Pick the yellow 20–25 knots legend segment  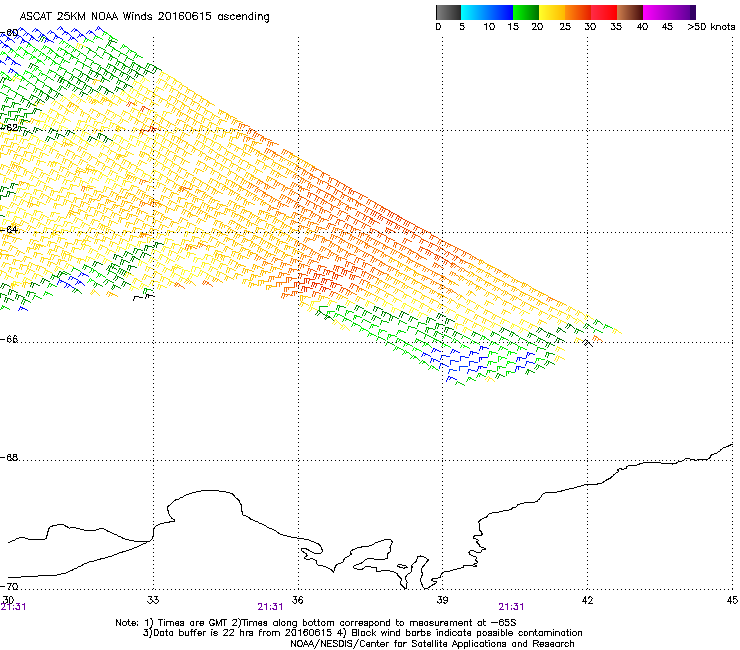(x=552, y=12)
